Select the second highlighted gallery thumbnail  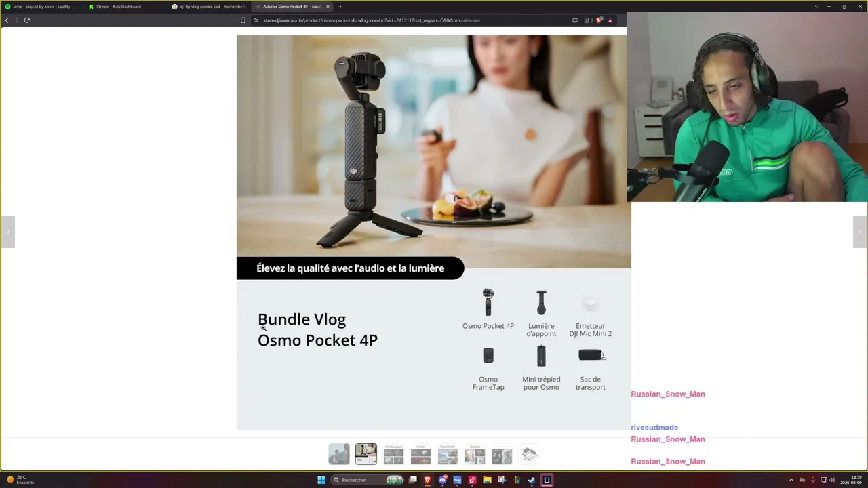pyautogui.click(x=366, y=454)
